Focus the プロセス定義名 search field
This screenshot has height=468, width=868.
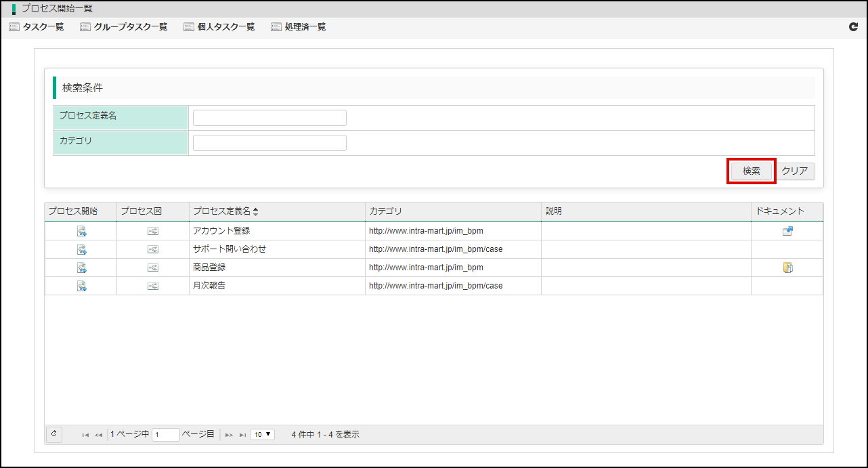[x=269, y=118]
